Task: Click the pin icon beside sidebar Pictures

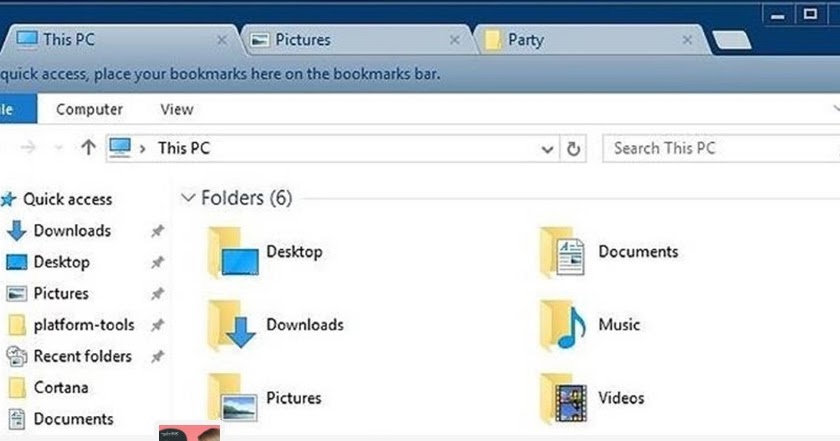Action: tap(157, 294)
